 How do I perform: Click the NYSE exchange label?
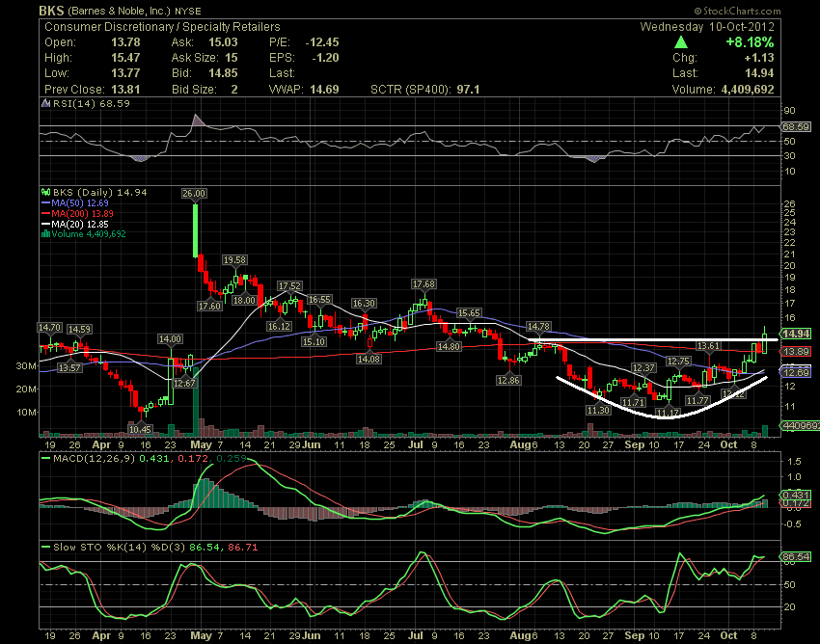188,11
